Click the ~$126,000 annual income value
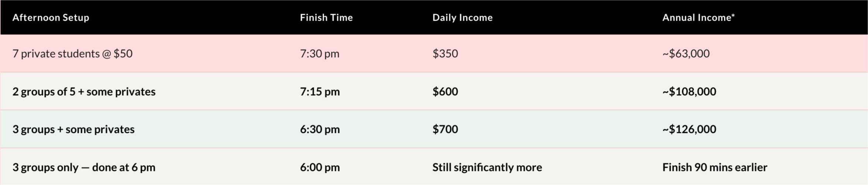The image size is (868, 185). 689,129
